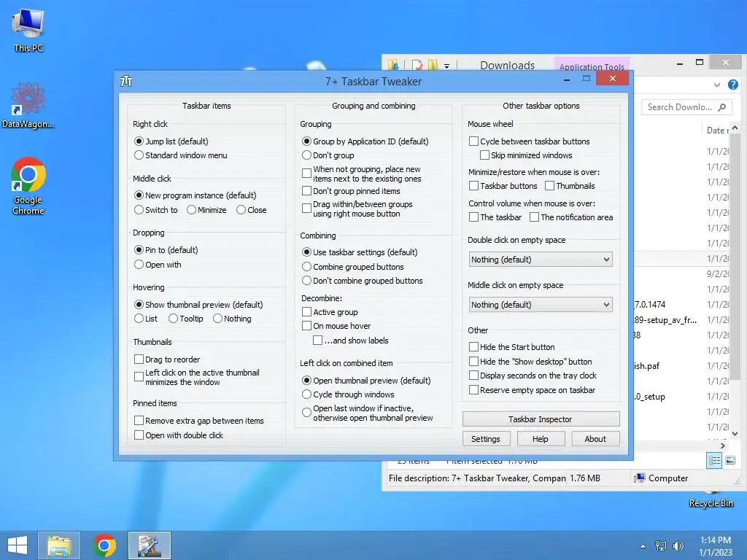Select Tooltip hovering option

point(186,319)
